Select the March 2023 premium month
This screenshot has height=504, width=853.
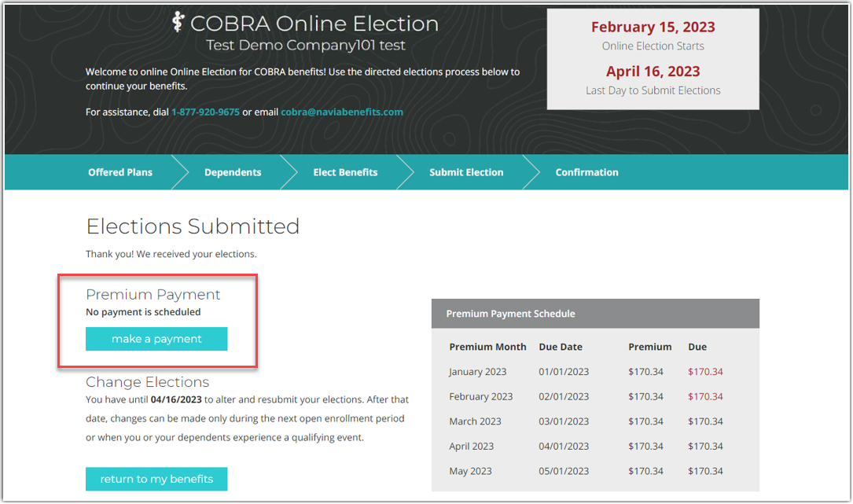(475, 421)
